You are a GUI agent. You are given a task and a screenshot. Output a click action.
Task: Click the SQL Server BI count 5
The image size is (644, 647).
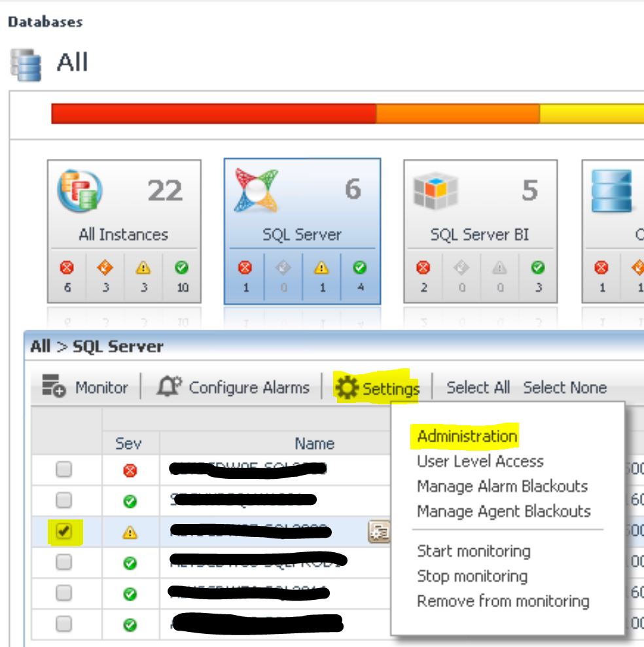[529, 190]
